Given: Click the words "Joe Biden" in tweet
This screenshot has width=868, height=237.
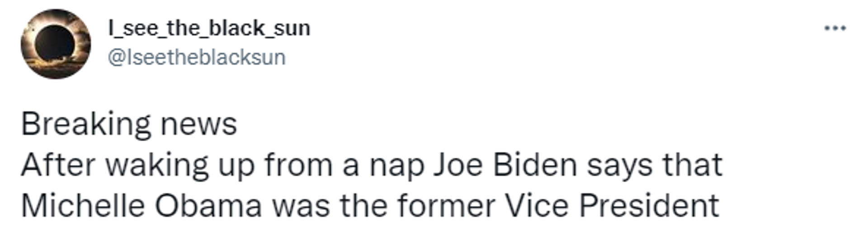Looking at the screenshot, I should (x=505, y=165).
